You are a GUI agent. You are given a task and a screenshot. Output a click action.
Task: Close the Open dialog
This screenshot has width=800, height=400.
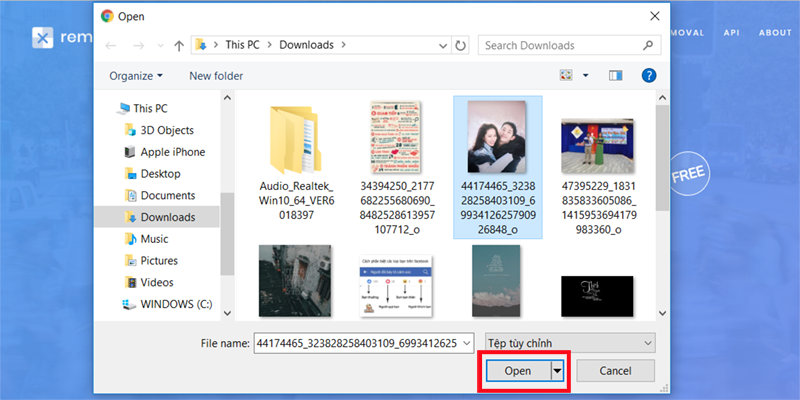pyautogui.click(x=655, y=16)
